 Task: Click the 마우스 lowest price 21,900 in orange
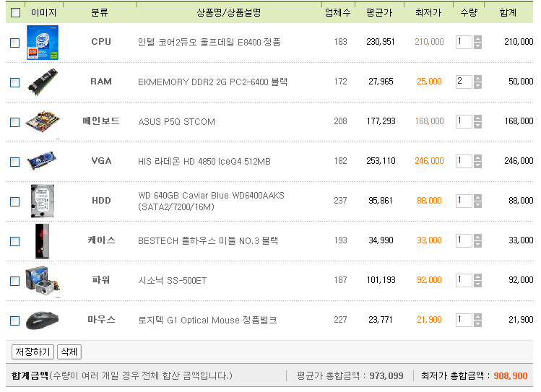pyautogui.click(x=429, y=320)
